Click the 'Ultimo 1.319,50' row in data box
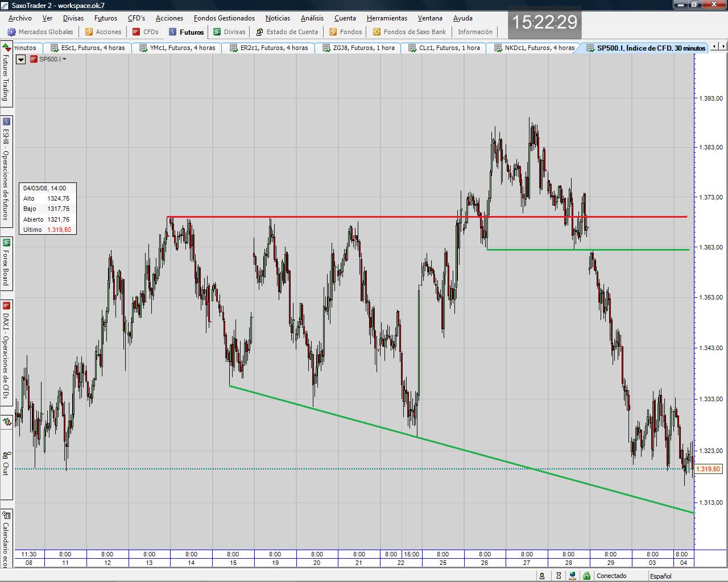This screenshot has width=728, height=582. coord(47,230)
